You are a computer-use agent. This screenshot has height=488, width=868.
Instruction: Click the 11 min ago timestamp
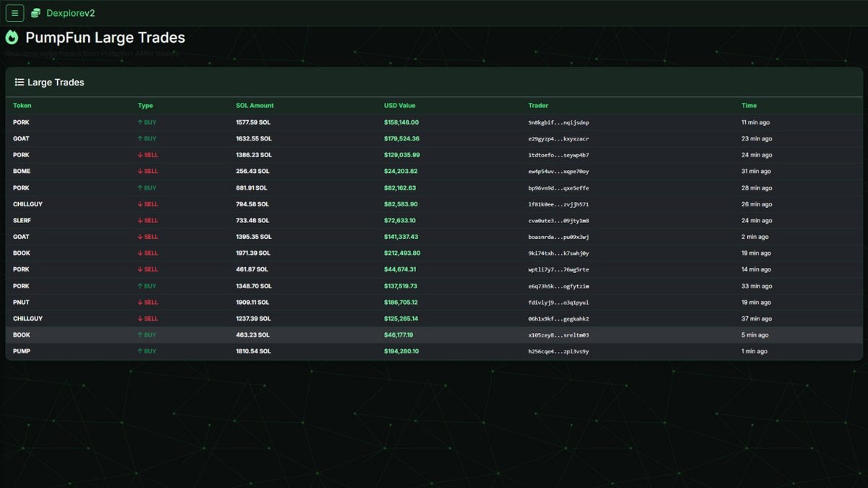pos(756,122)
